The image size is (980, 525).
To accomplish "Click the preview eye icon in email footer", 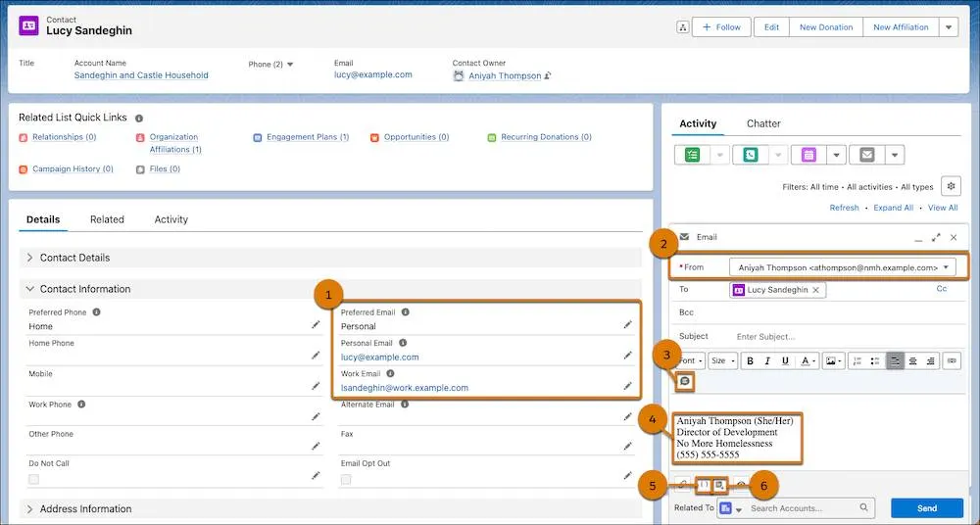I will (x=741, y=485).
